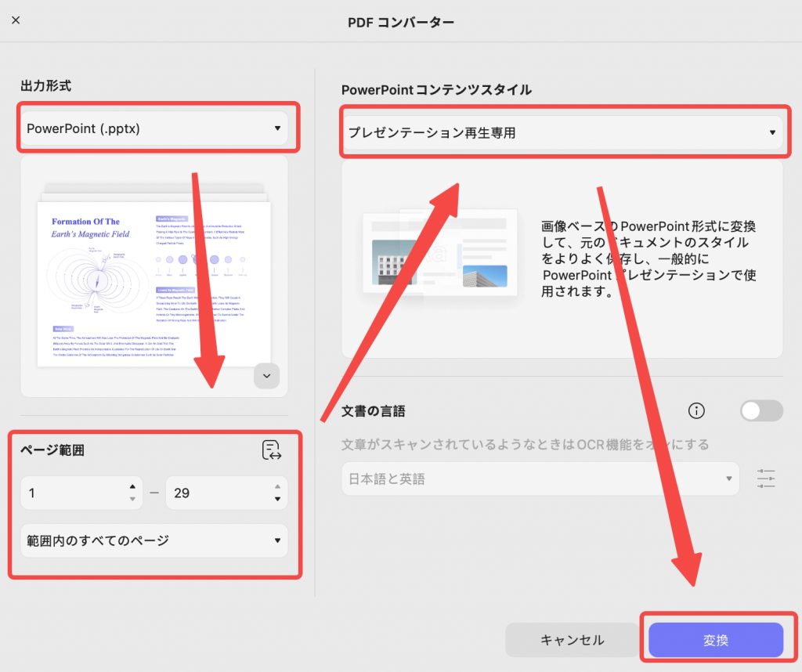Increase the end page number
The height and width of the screenshot is (672, 802).
click(277, 486)
